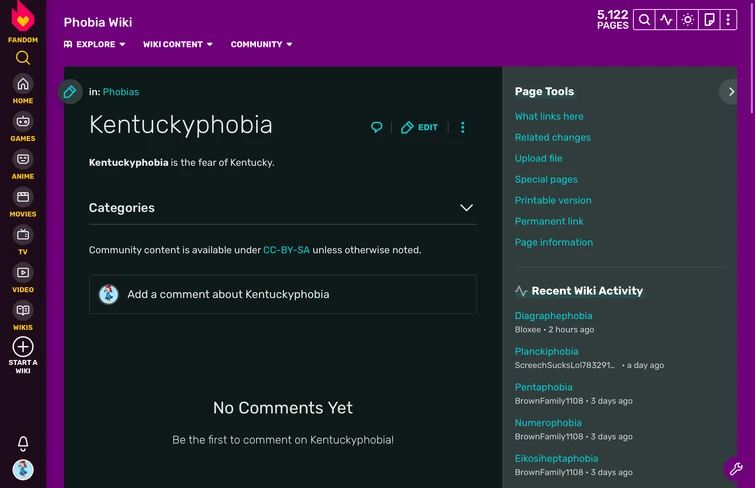Toggle light theme with sun icon
Viewport: 755px width, 488px height.
[x=687, y=20]
